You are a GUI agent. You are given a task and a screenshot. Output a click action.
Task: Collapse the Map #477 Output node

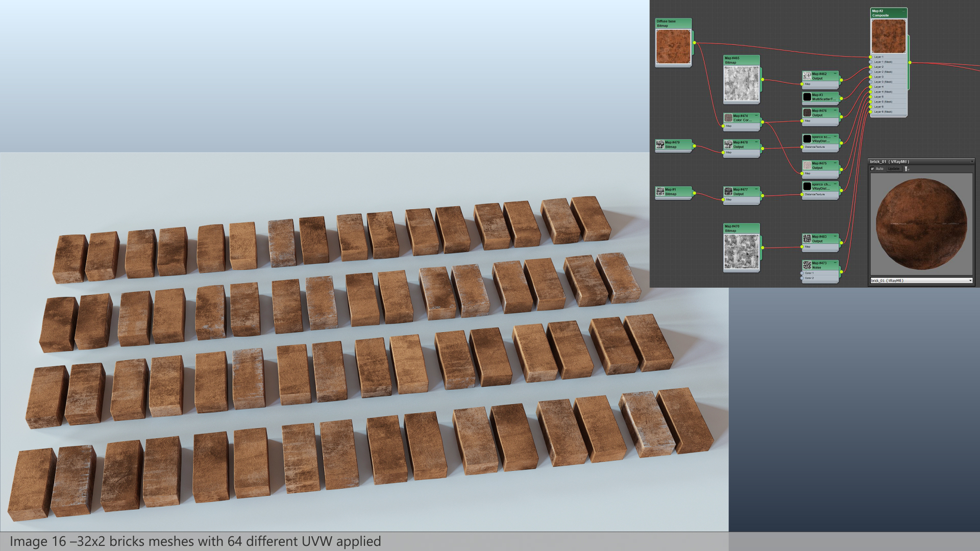tap(757, 188)
